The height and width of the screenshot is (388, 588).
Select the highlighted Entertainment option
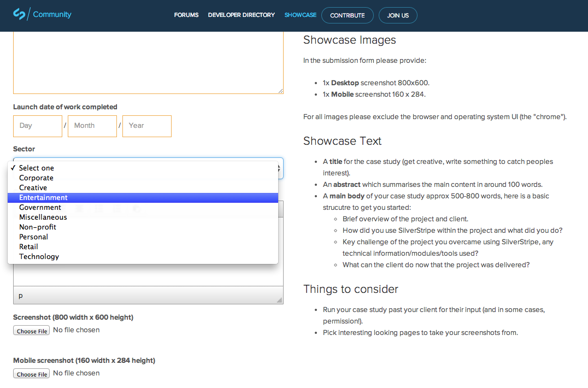[43, 197]
